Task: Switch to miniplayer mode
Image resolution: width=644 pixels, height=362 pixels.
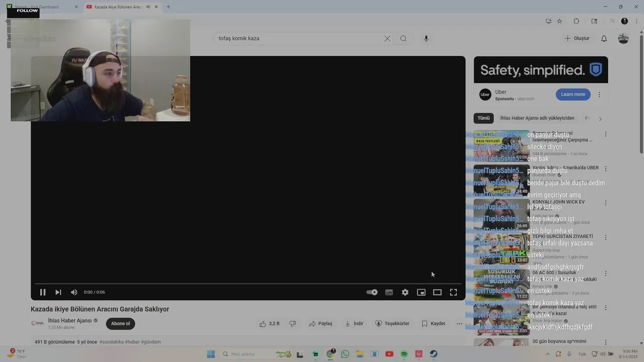Action: pyautogui.click(x=421, y=292)
